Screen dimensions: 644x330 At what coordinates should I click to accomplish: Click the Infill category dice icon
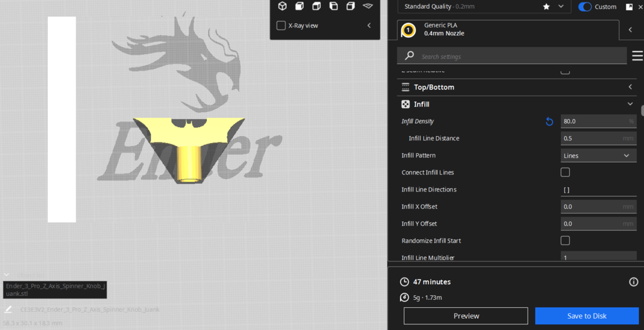[406, 104]
